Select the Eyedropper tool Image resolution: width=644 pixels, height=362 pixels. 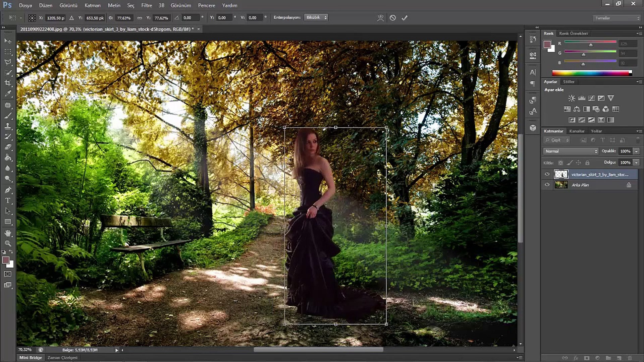[x=8, y=94]
